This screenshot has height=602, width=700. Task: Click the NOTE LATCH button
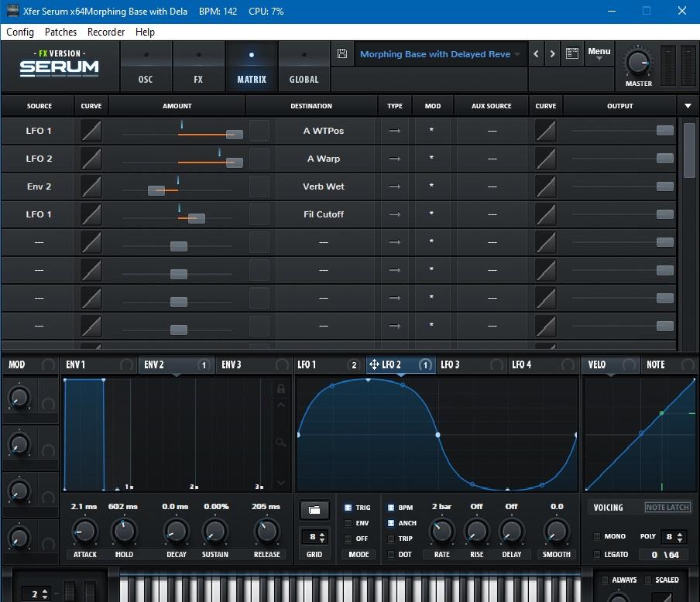coord(667,508)
